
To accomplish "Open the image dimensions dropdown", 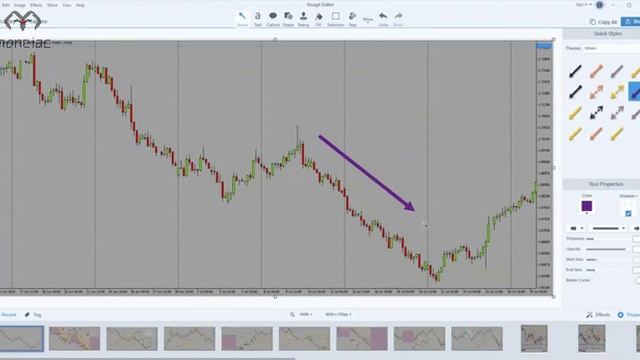I will pos(338,315).
